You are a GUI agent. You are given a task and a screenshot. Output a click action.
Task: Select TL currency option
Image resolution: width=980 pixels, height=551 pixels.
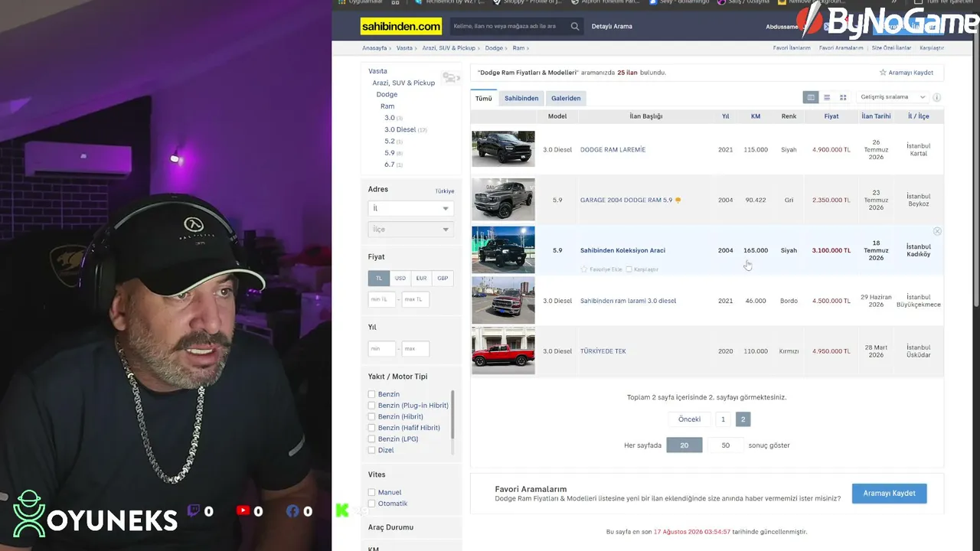click(x=379, y=278)
